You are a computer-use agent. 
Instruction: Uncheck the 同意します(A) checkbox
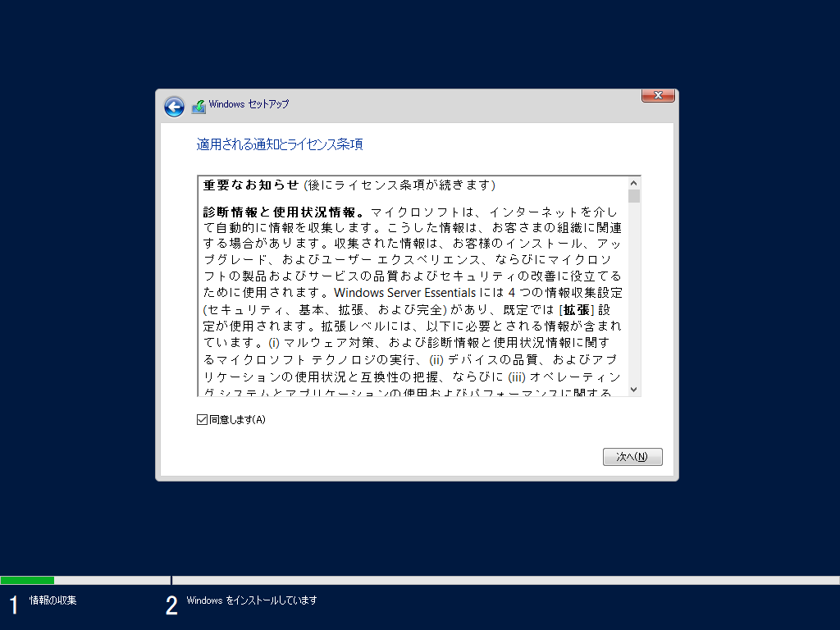click(x=202, y=419)
